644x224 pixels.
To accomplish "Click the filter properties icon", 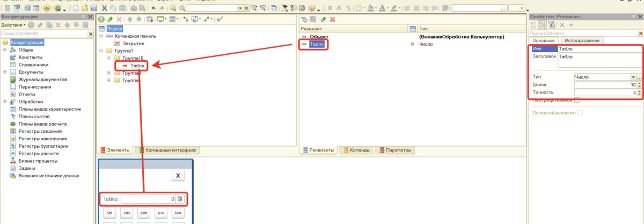I will click(x=551, y=25).
